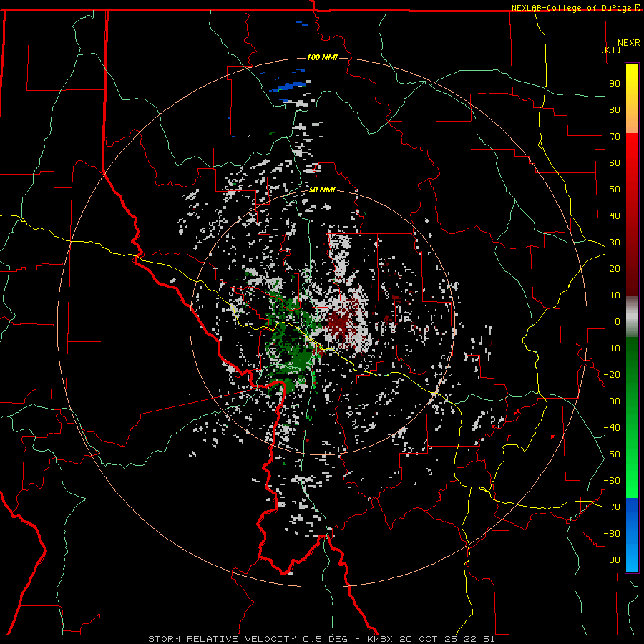
Task: Click the [KT] units label
Action: pos(611,49)
